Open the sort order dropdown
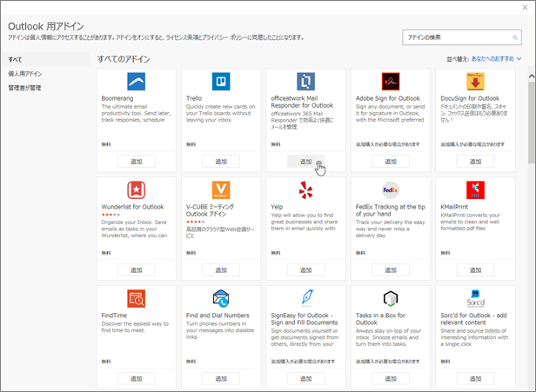Viewport: 536px width, 392px height. pyautogui.click(x=496, y=59)
